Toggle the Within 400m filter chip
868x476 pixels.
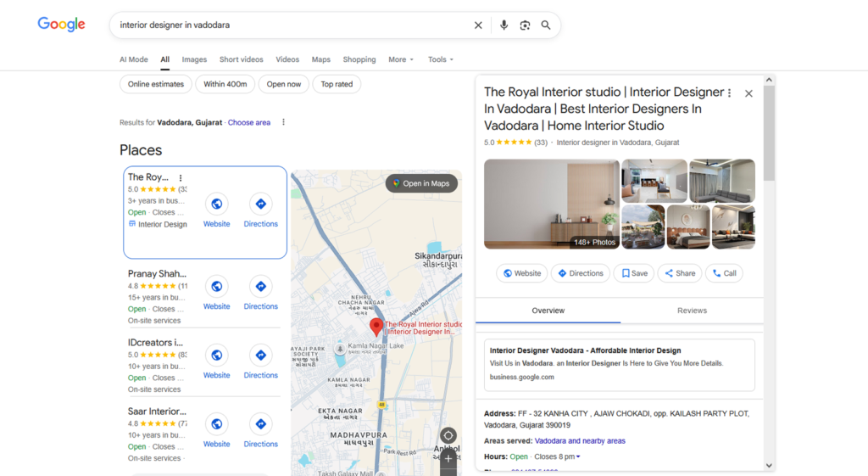tap(225, 84)
